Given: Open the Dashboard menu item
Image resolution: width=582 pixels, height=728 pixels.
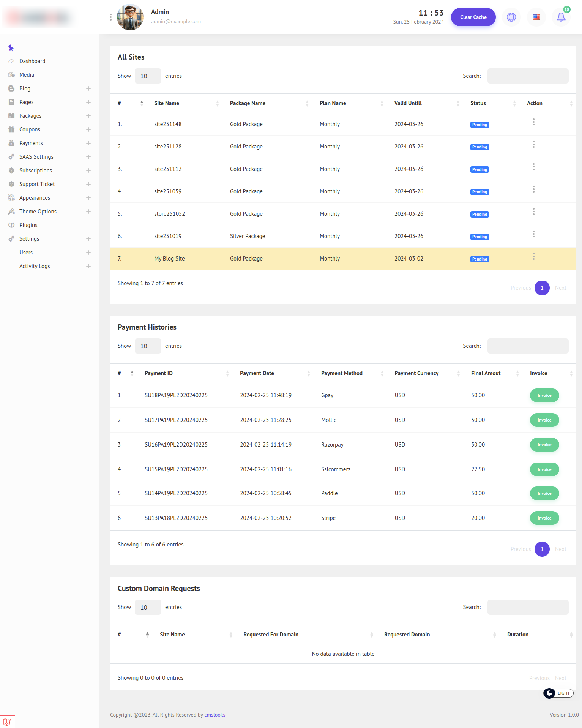Looking at the screenshot, I should (32, 61).
